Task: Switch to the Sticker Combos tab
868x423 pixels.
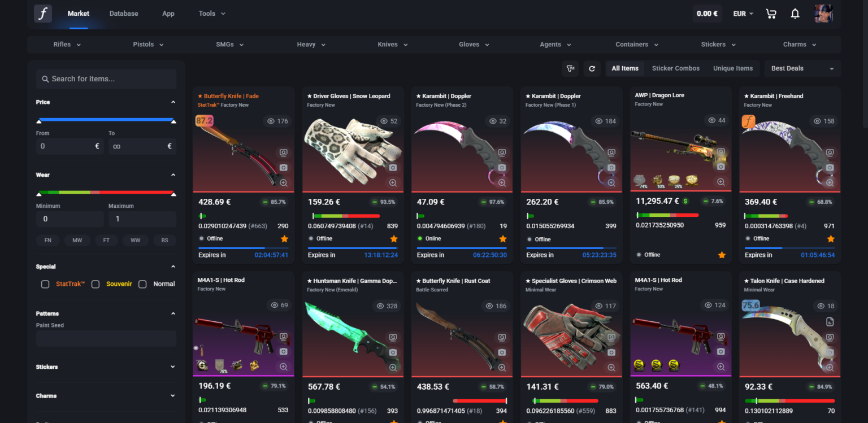Action: tap(675, 68)
